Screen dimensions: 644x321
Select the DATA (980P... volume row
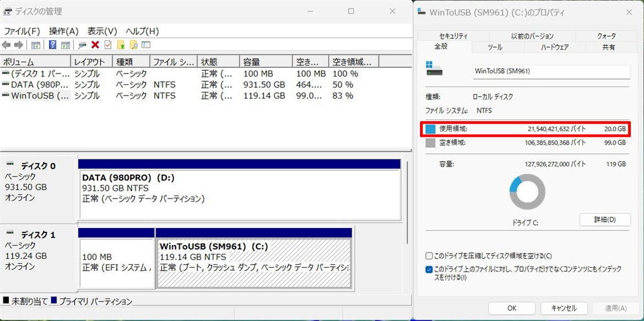click(x=189, y=85)
